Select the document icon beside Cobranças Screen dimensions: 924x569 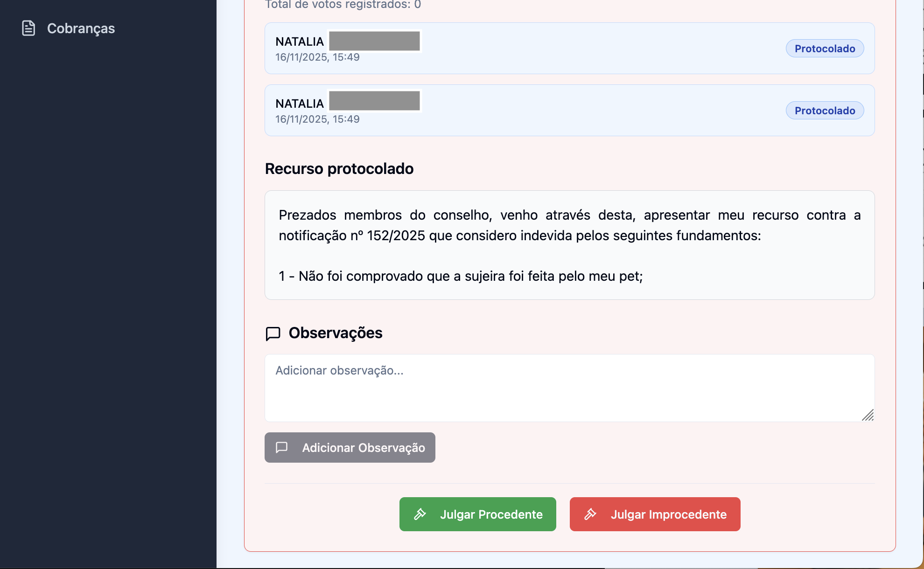point(29,28)
